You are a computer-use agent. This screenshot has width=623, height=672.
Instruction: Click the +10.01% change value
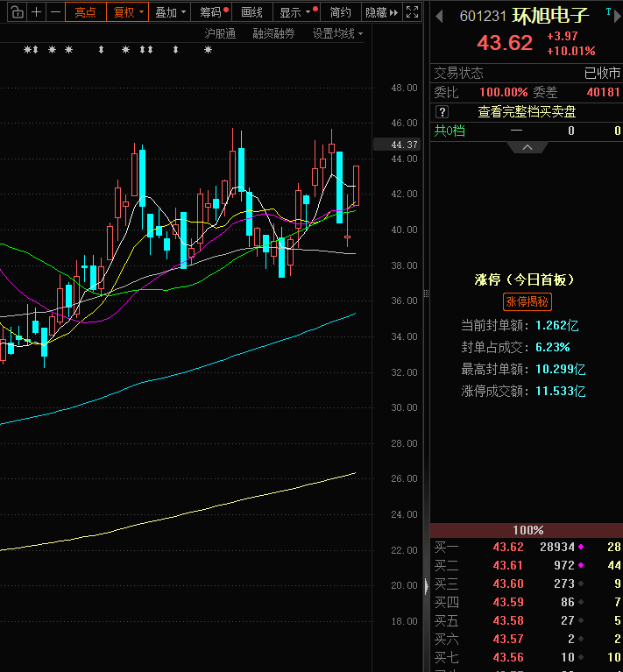(571, 51)
